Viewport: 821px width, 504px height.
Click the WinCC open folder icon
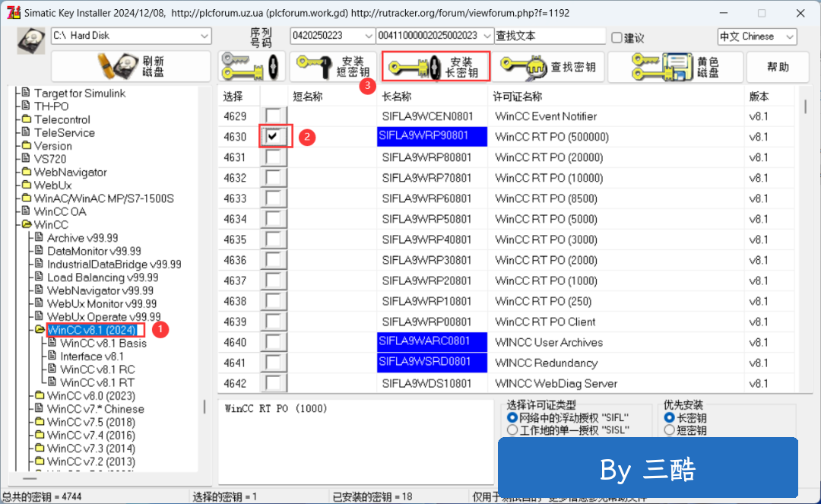click(x=27, y=224)
